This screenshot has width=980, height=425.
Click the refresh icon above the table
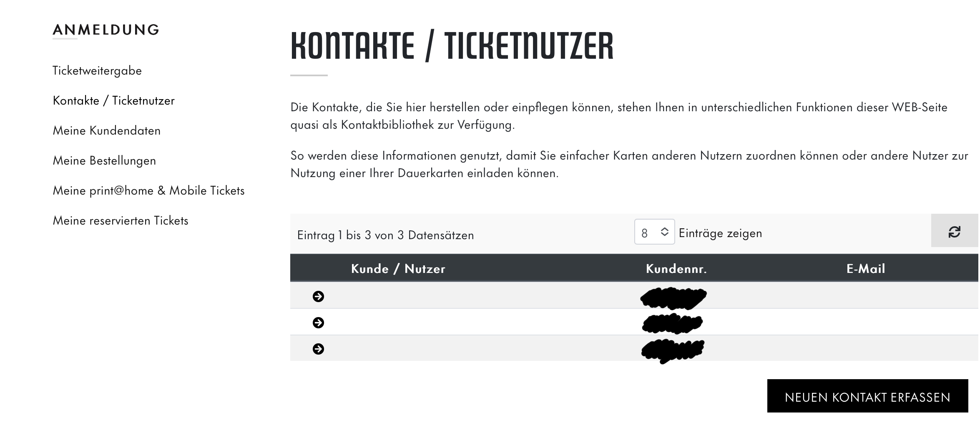click(x=954, y=232)
